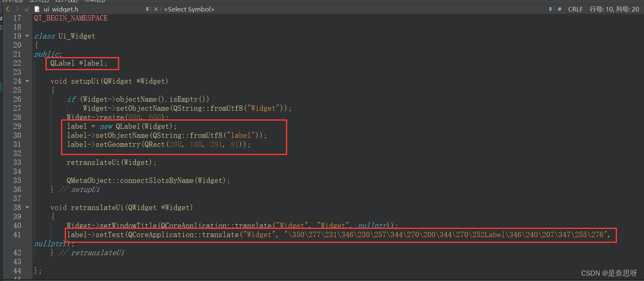
Task: Click the 'Widget->setObjectName' line with "Widget"
Action: (187, 108)
